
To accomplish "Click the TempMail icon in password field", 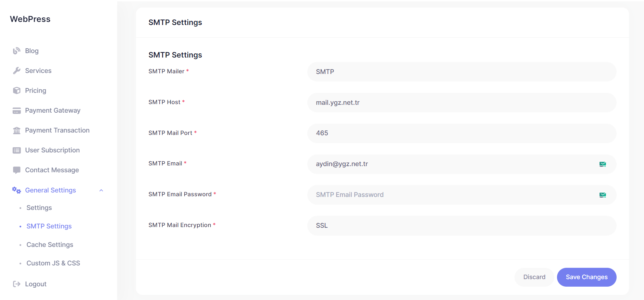I will click(x=603, y=195).
